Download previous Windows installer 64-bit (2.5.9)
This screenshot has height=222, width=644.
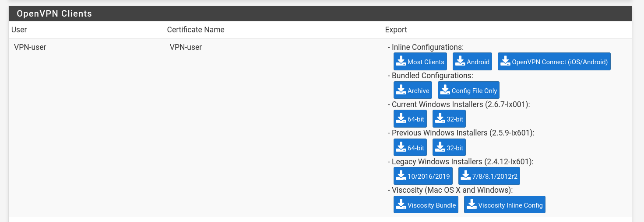(x=410, y=147)
